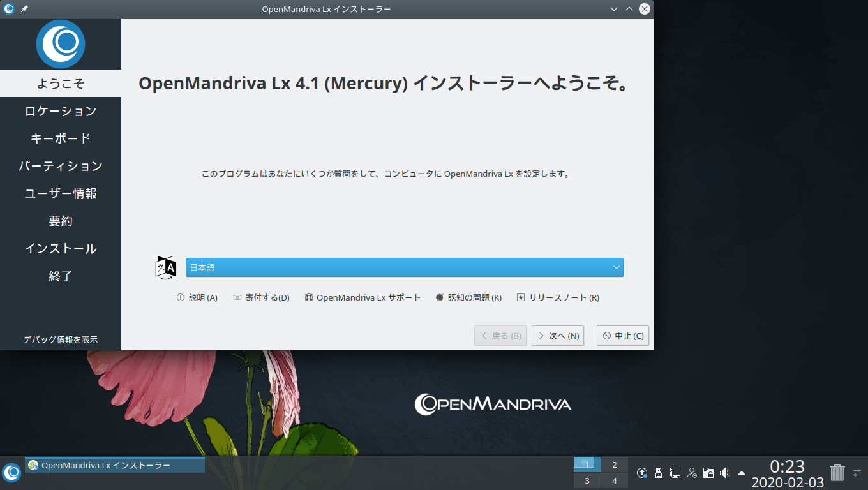Open the 既知の問題 (K) known issues link

(468, 297)
